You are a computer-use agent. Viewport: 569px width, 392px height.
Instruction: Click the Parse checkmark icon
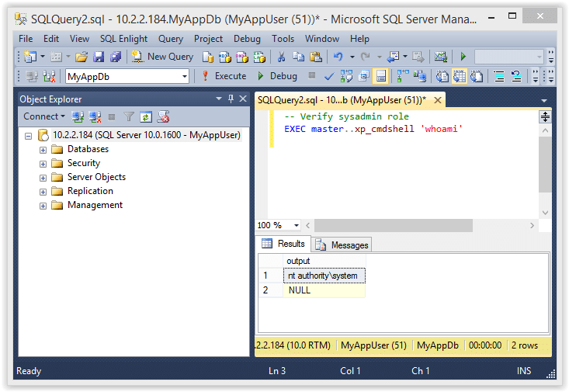[x=329, y=76]
